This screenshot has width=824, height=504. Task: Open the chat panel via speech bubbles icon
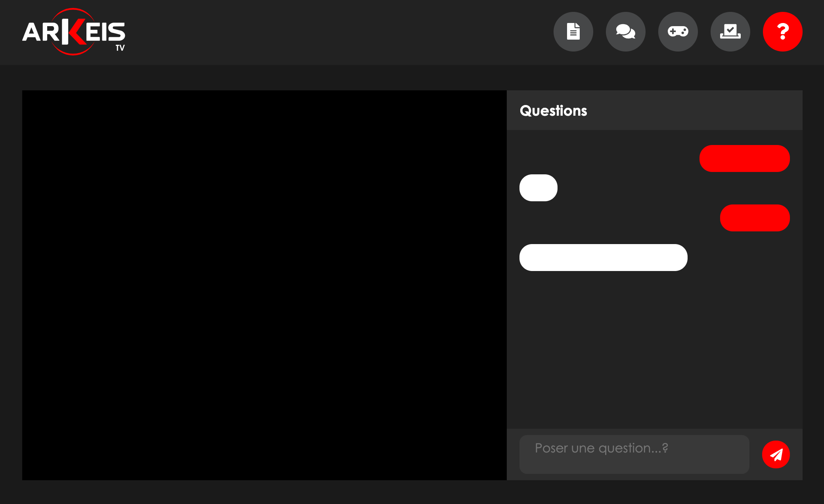625,32
